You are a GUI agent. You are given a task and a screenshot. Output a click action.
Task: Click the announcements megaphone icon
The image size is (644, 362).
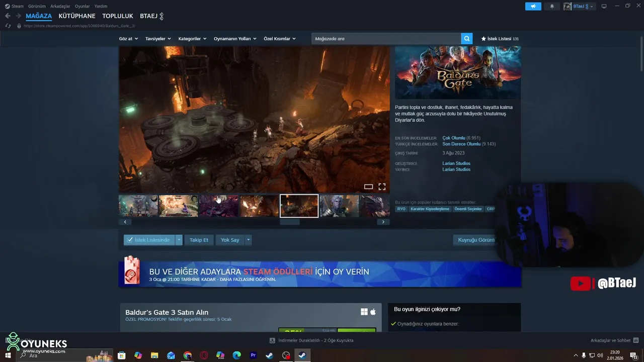pos(533,6)
